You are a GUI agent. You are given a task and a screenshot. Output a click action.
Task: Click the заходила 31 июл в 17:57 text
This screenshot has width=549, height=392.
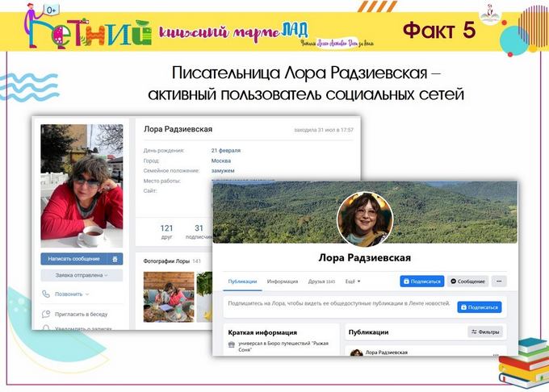(324, 130)
